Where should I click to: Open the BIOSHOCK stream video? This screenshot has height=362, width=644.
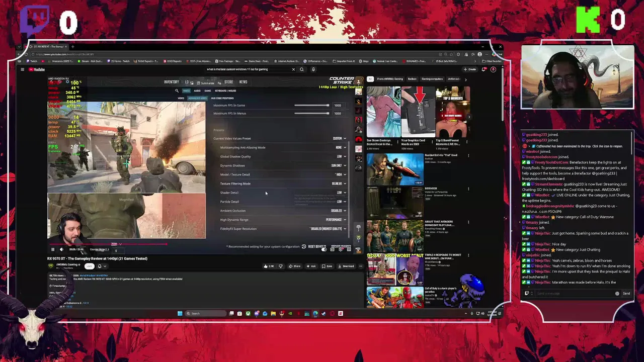(395, 203)
